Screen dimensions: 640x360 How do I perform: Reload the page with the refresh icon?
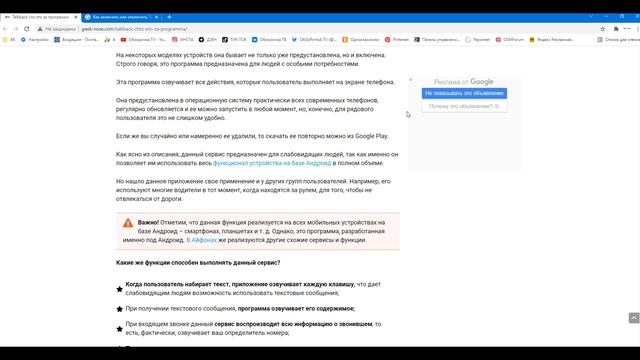[27, 29]
